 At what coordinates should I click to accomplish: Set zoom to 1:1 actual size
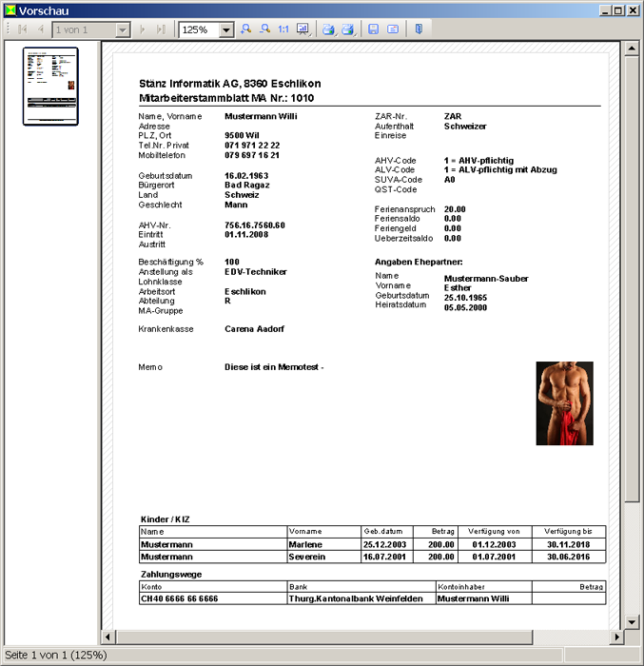[283, 29]
